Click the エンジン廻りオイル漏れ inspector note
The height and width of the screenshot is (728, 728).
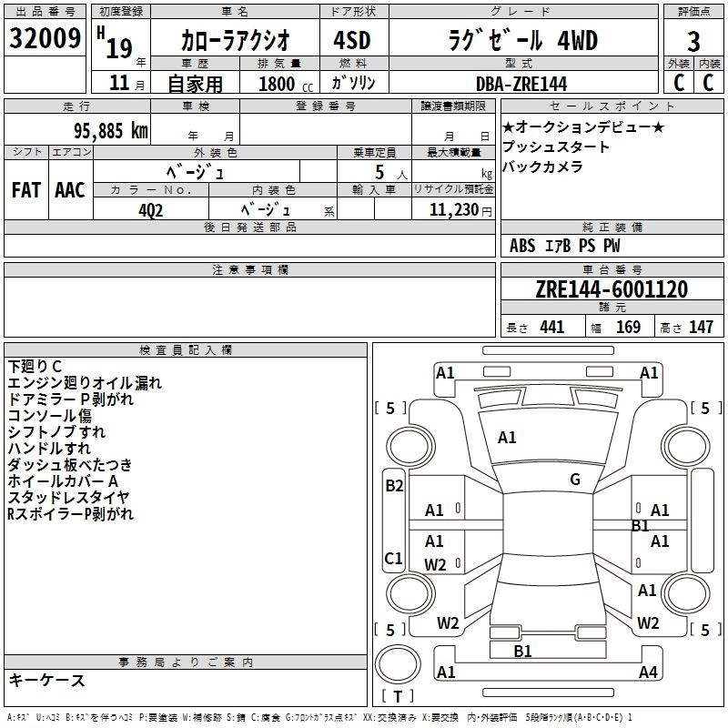(x=85, y=383)
